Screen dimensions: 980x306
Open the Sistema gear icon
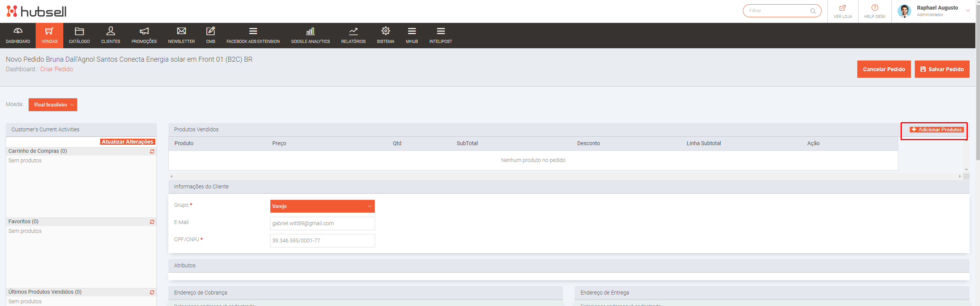(x=385, y=31)
